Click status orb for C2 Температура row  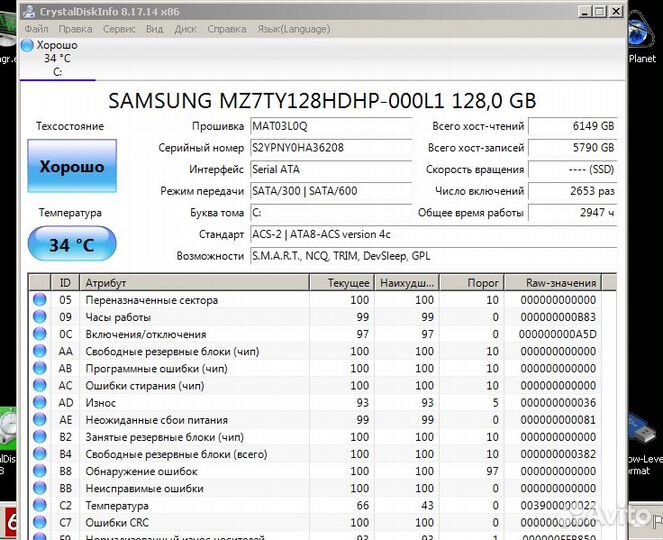click(40, 505)
